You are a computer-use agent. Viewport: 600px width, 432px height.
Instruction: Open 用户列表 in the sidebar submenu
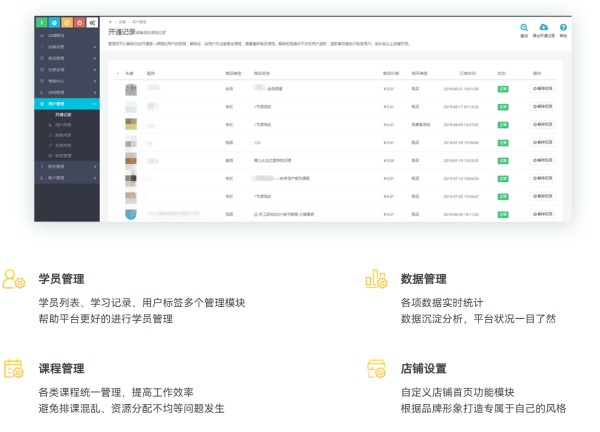coord(63,125)
